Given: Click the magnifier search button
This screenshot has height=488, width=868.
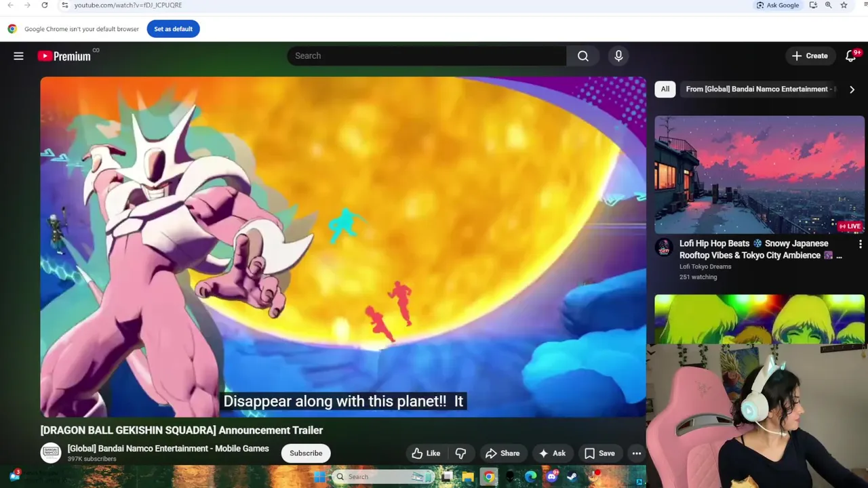Looking at the screenshot, I should (583, 56).
